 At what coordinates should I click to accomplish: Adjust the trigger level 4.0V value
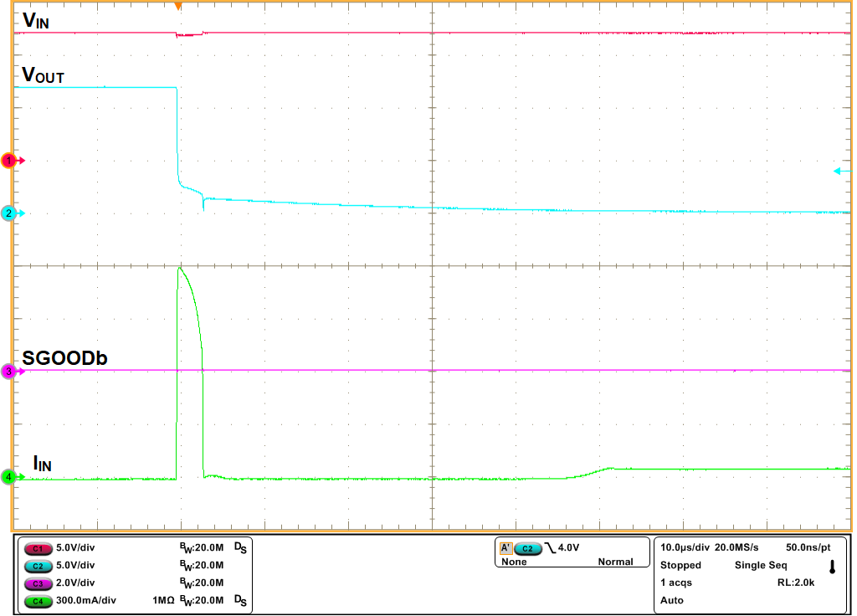pos(567,547)
